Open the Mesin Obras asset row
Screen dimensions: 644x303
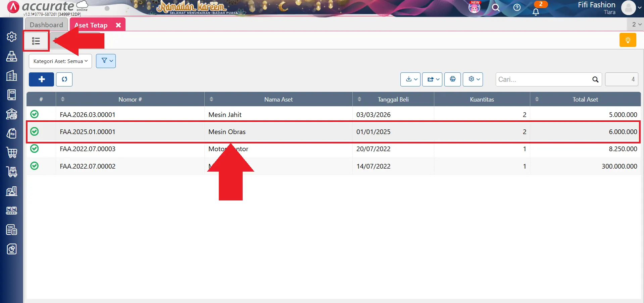pyautogui.click(x=227, y=132)
